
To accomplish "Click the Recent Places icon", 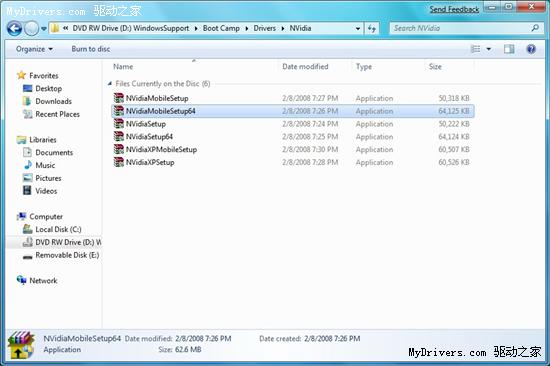I will click(x=27, y=114).
